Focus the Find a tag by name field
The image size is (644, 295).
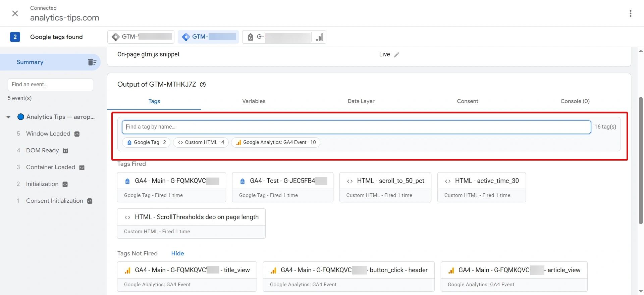pyautogui.click(x=356, y=127)
